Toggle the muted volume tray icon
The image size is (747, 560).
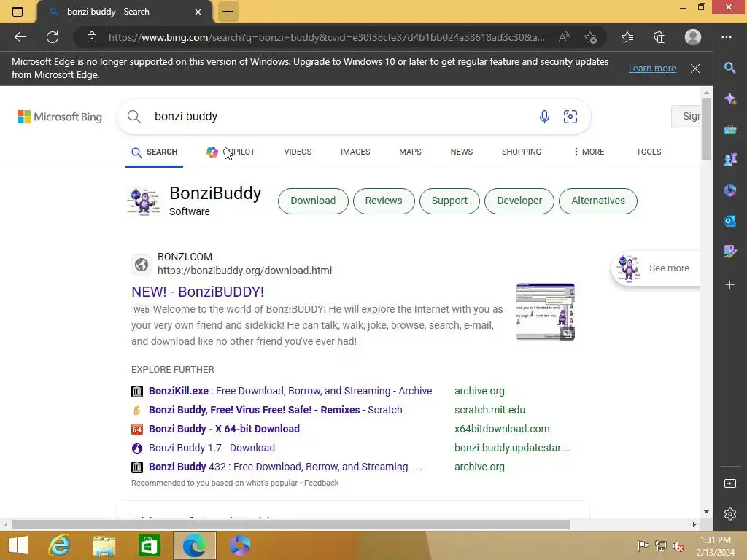pos(678,546)
